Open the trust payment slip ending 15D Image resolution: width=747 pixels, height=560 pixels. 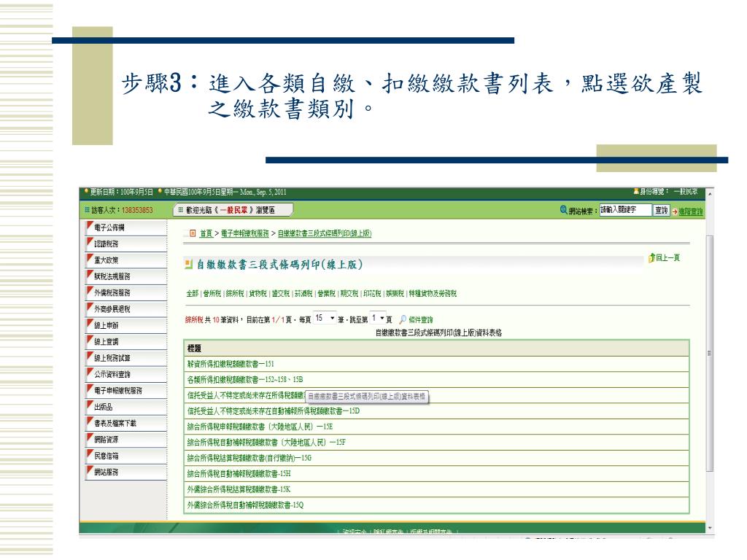point(274,411)
